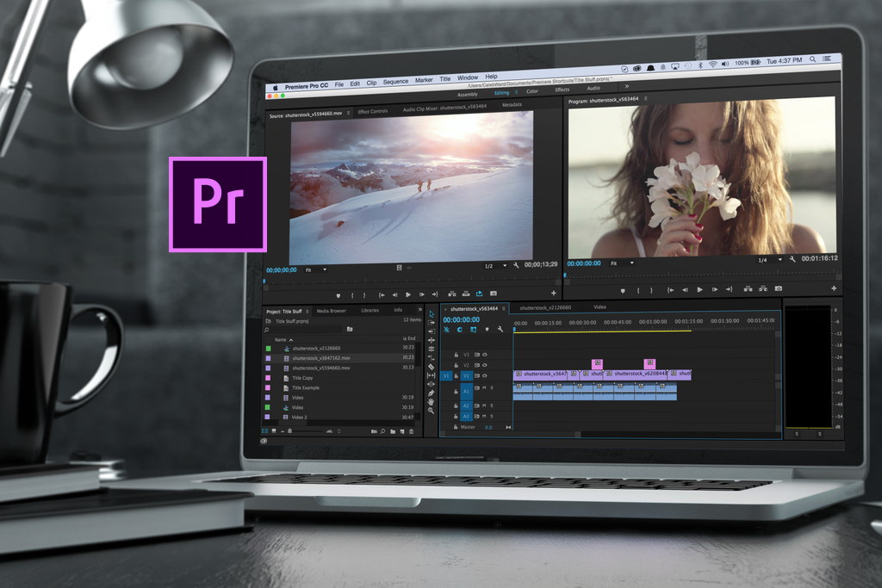Click the Export Frame camera icon

pyautogui.click(x=780, y=288)
